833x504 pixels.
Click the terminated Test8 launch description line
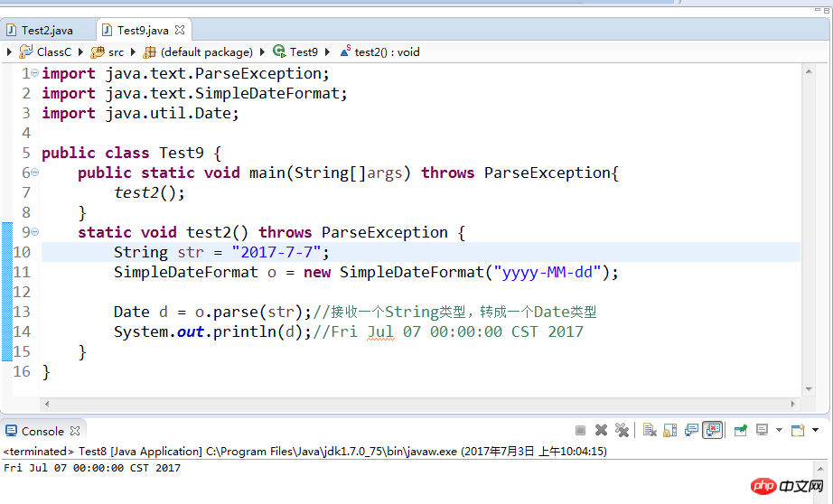(305, 452)
